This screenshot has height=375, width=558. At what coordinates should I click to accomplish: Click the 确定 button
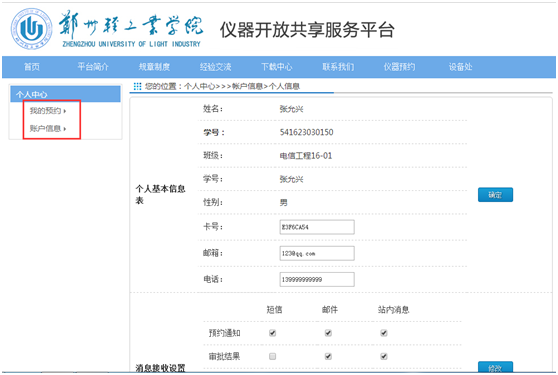tap(495, 195)
